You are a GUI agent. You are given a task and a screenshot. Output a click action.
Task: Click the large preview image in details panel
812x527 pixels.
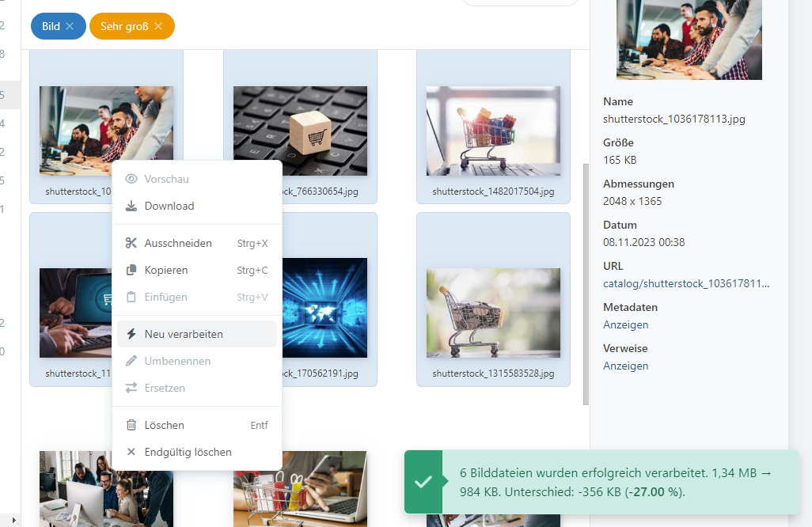click(x=689, y=40)
